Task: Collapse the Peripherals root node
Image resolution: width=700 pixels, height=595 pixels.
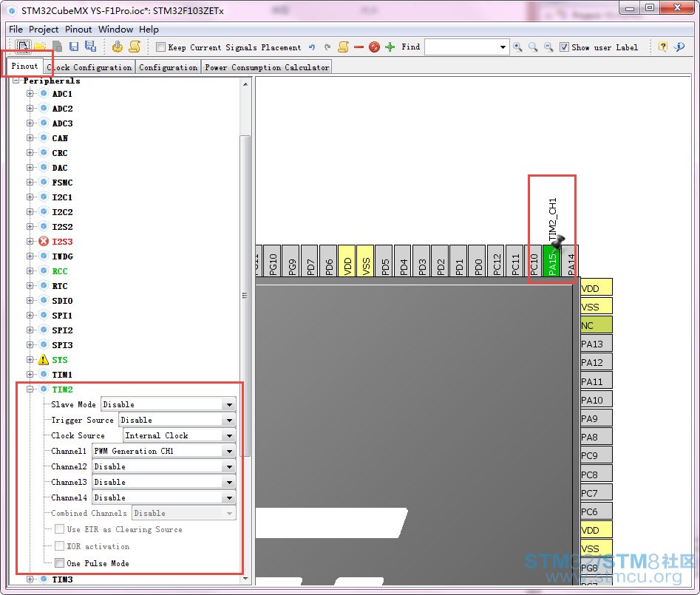Action: tap(16, 81)
